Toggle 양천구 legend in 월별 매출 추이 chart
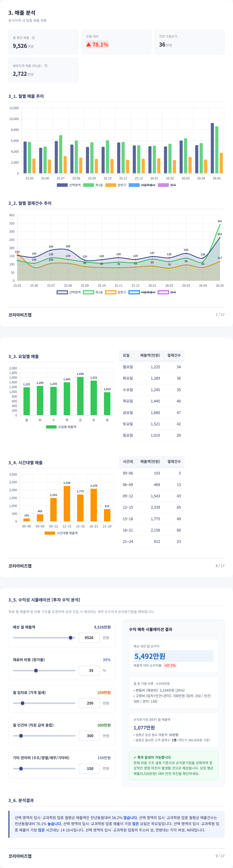The image size is (233, 868). pos(116,185)
